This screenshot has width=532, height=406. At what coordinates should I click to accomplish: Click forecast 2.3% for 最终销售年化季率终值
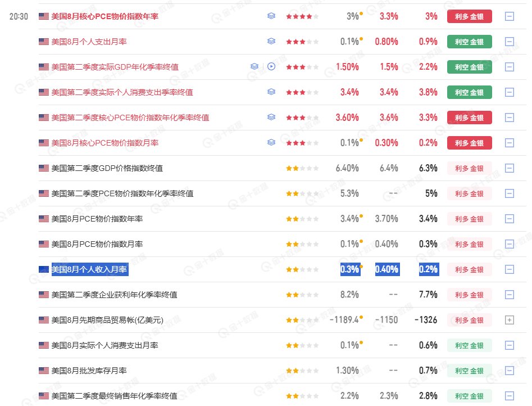(389, 396)
